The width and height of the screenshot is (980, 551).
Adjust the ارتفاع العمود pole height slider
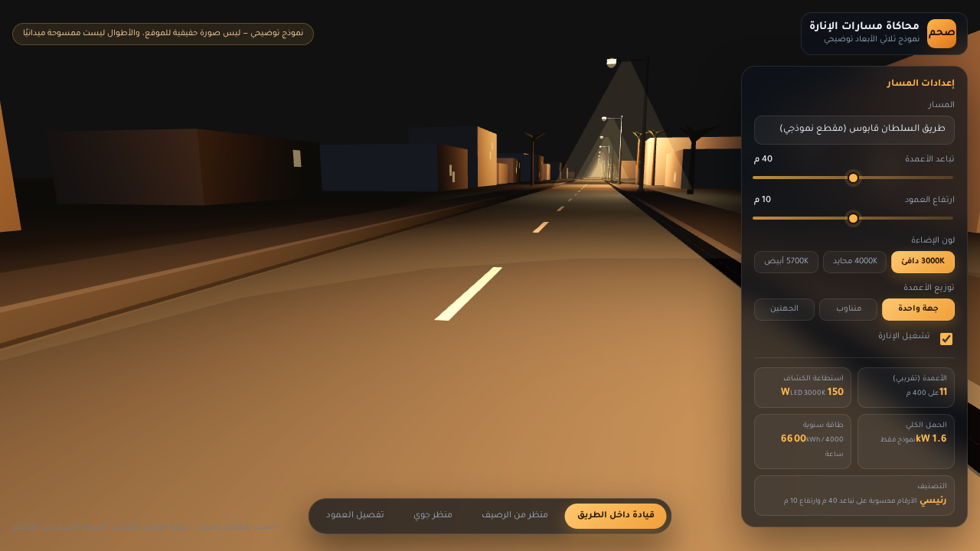(854, 218)
